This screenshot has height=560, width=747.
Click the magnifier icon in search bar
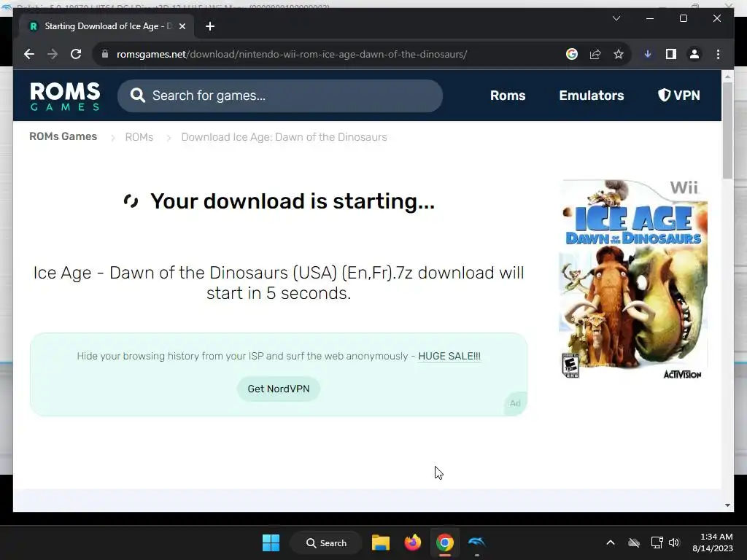point(138,96)
